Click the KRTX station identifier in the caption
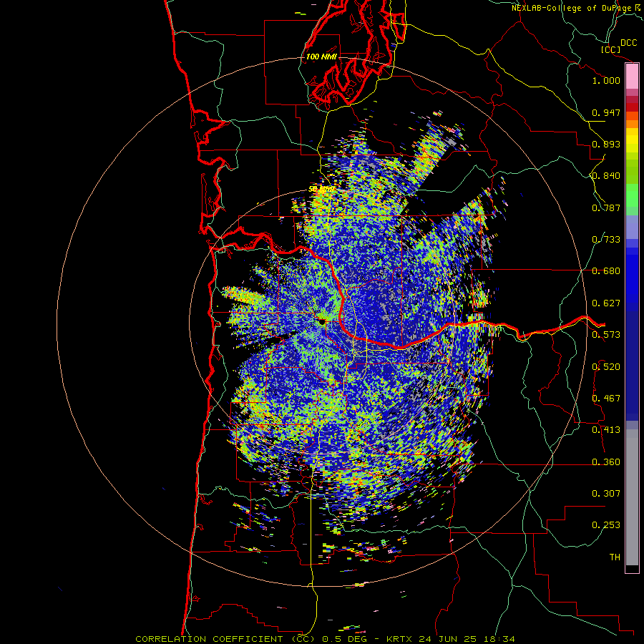644x644 pixels. pos(401,639)
